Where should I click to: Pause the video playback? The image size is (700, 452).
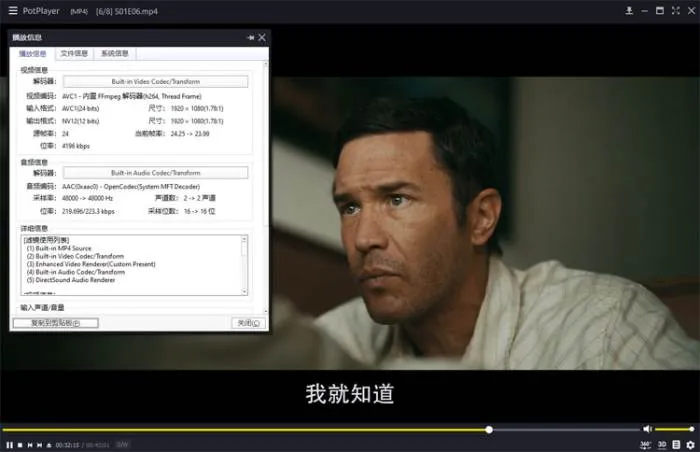click(x=9, y=444)
